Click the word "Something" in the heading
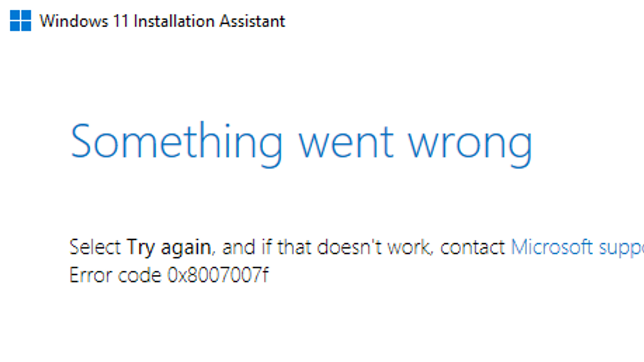The width and height of the screenshot is (644, 362). pos(176,142)
